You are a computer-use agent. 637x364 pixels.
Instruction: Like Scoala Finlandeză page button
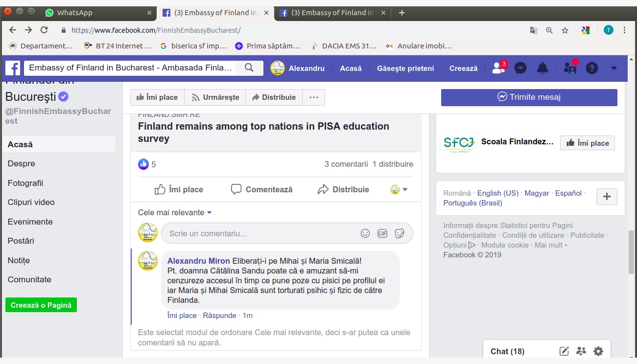pyautogui.click(x=588, y=143)
